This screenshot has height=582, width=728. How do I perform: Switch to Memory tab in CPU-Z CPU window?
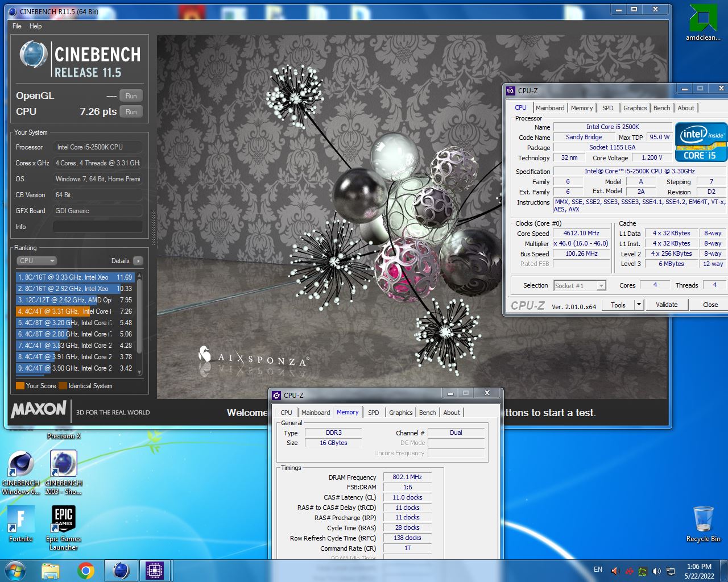582,108
